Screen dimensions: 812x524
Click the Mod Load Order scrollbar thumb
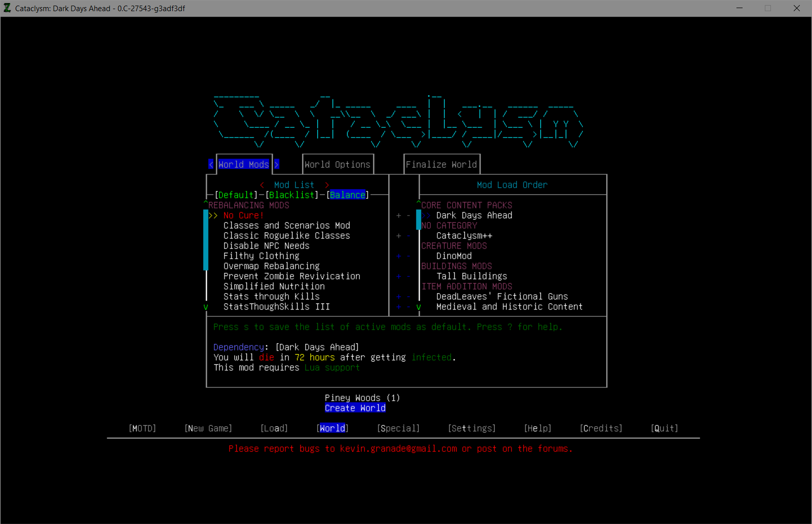click(x=419, y=220)
